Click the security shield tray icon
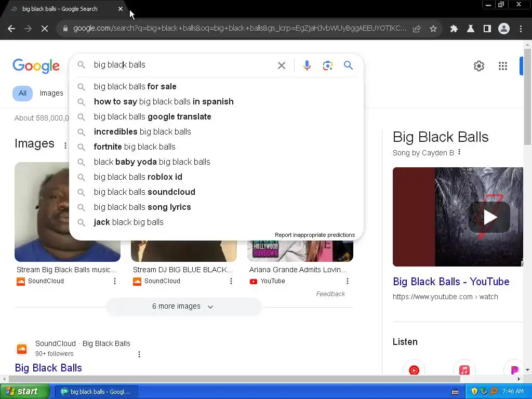This screenshot has width=532, height=399. click(474, 391)
